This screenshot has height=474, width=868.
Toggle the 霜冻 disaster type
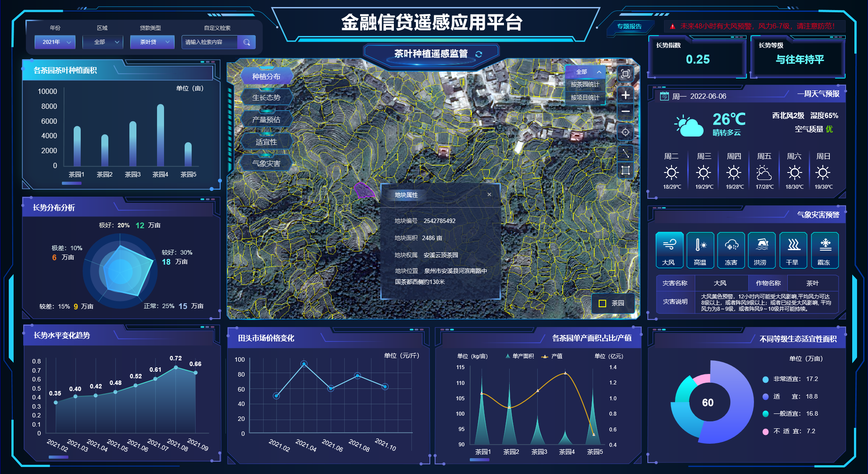click(x=825, y=250)
